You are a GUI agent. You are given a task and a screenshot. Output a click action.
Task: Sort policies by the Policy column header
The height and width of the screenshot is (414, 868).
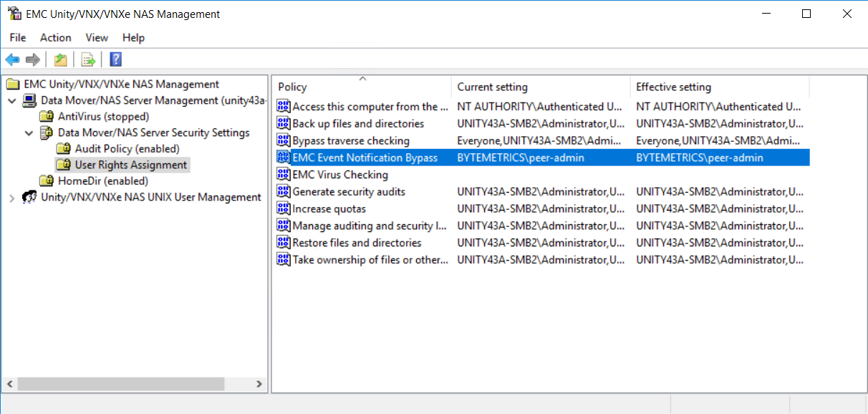[362, 86]
